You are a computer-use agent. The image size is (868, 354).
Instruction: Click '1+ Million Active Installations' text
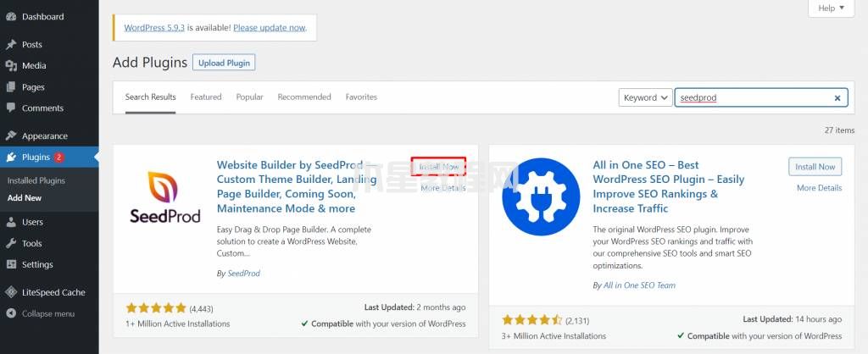tap(178, 324)
